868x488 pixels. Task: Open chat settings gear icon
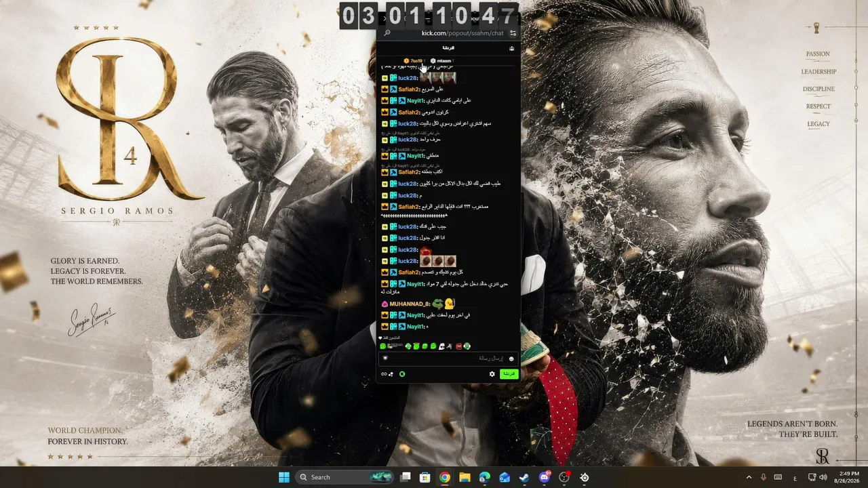tap(492, 374)
